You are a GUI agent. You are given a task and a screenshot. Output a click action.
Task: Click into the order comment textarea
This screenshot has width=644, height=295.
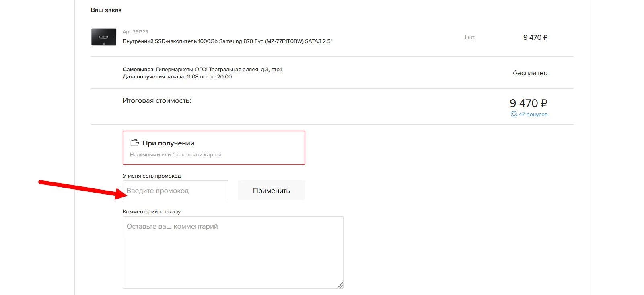(233, 252)
